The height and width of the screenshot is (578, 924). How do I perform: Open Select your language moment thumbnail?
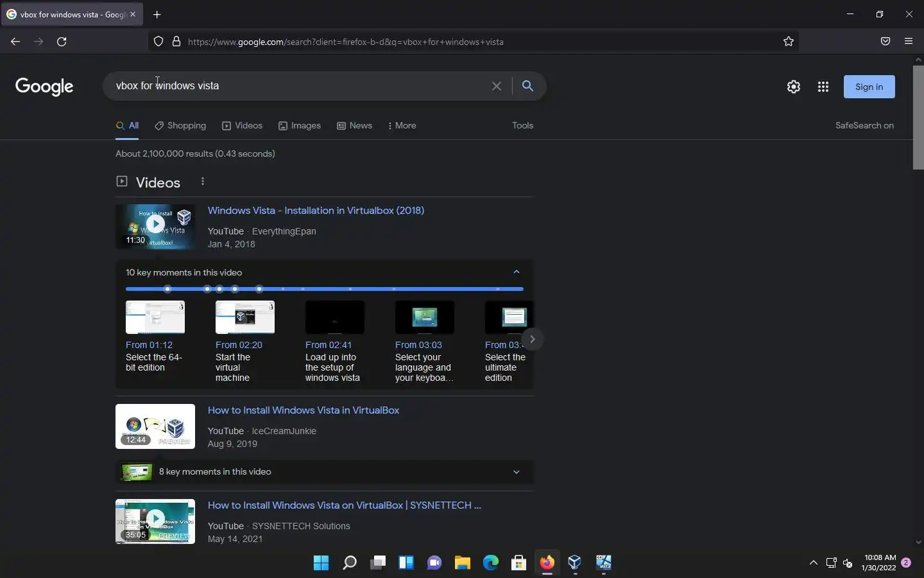(425, 317)
